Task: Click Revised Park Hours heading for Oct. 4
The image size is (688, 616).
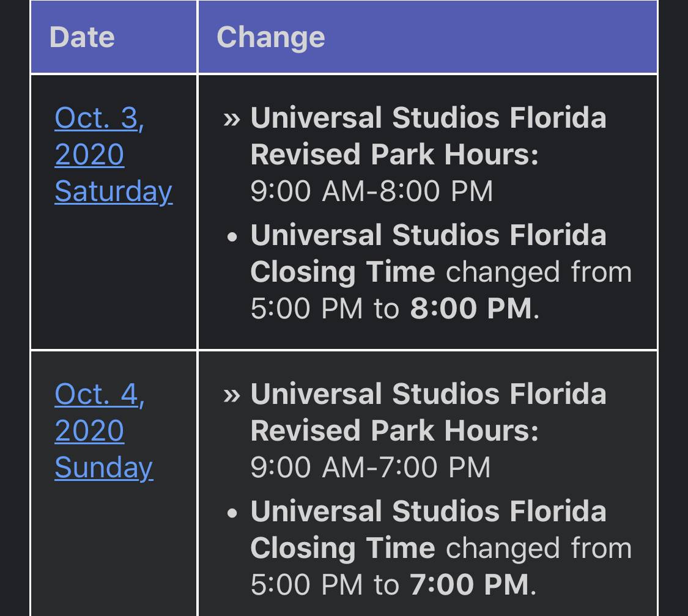Action: 394,431
